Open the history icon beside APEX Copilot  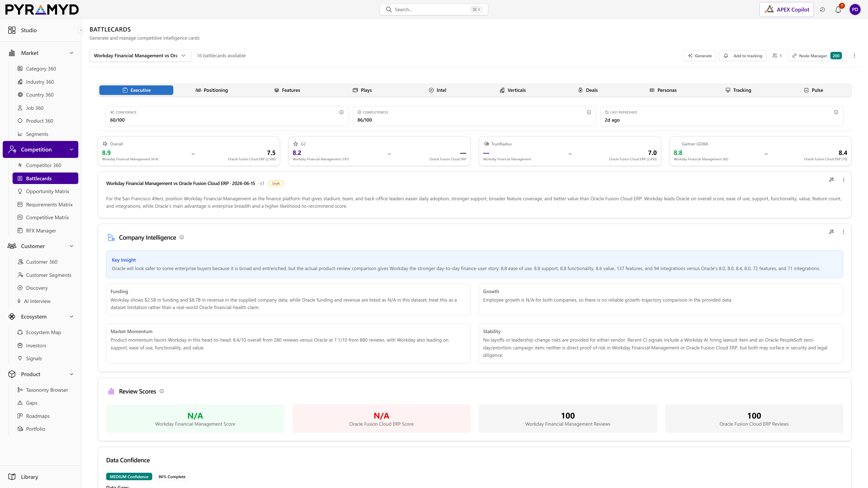(x=823, y=9)
